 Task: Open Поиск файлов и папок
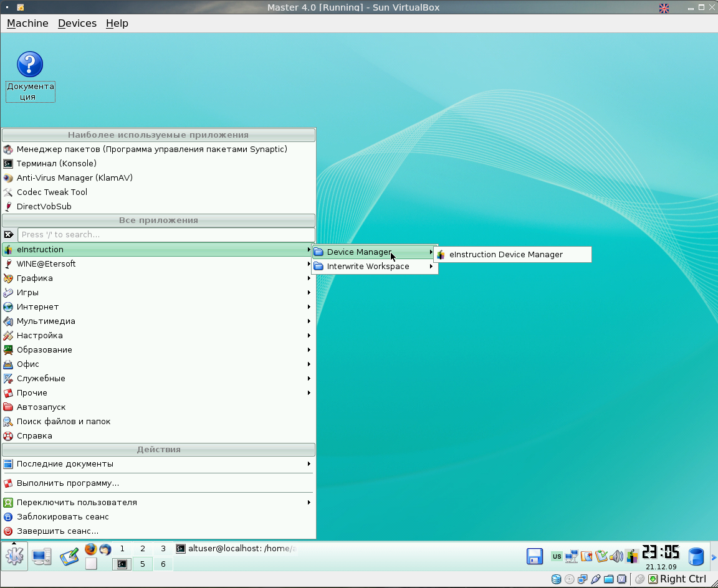(x=158, y=422)
